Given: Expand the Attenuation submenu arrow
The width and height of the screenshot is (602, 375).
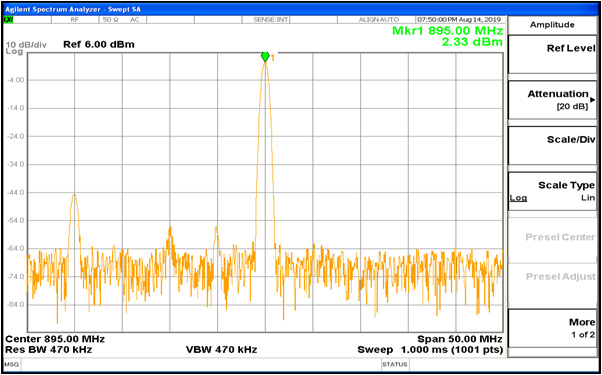Looking at the screenshot, I should 592,99.
